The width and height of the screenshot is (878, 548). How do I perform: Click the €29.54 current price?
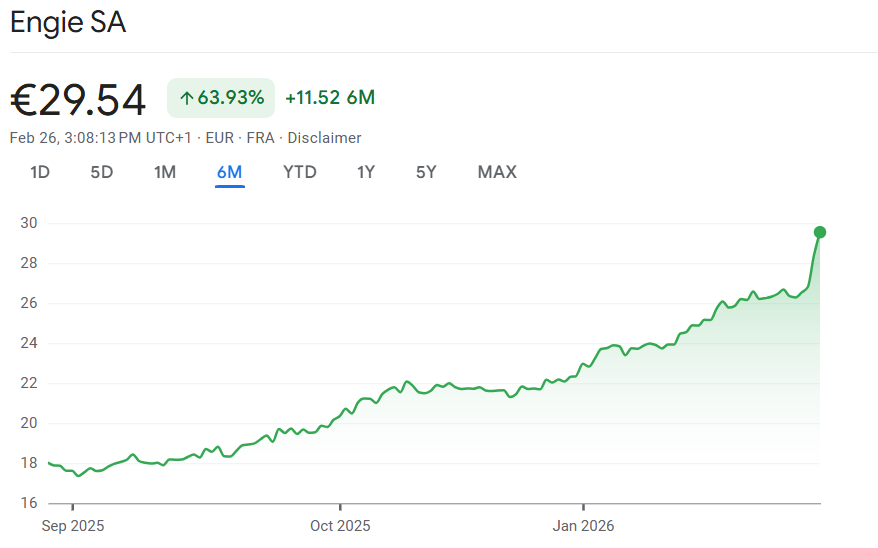78,99
